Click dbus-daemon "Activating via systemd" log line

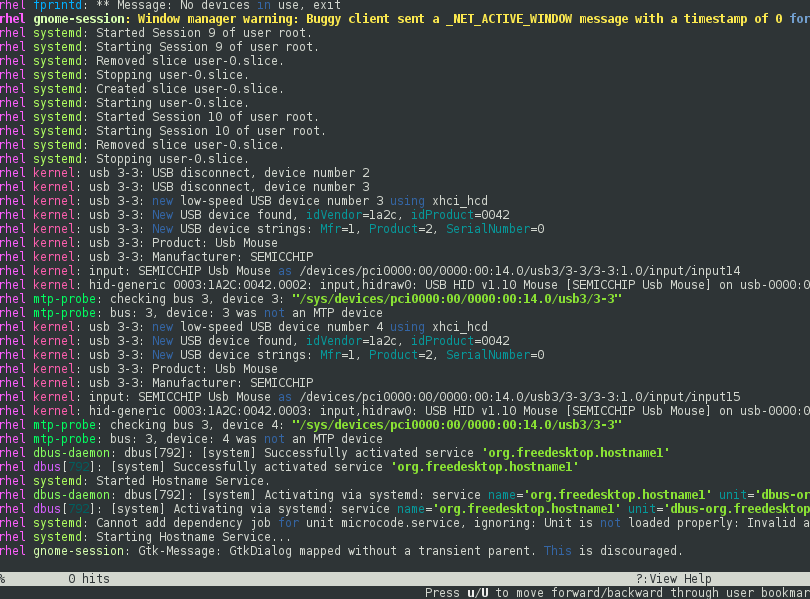coord(405,495)
